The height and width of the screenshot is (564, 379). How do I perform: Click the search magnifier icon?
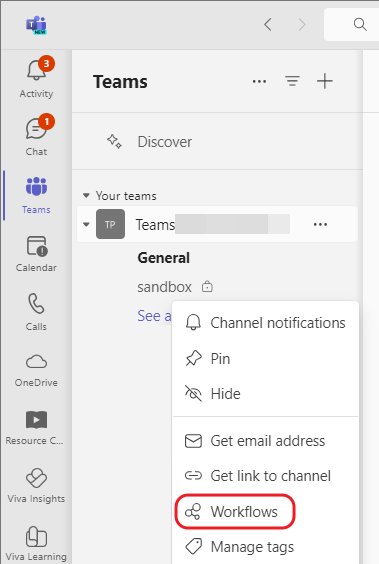click(360, 24)
